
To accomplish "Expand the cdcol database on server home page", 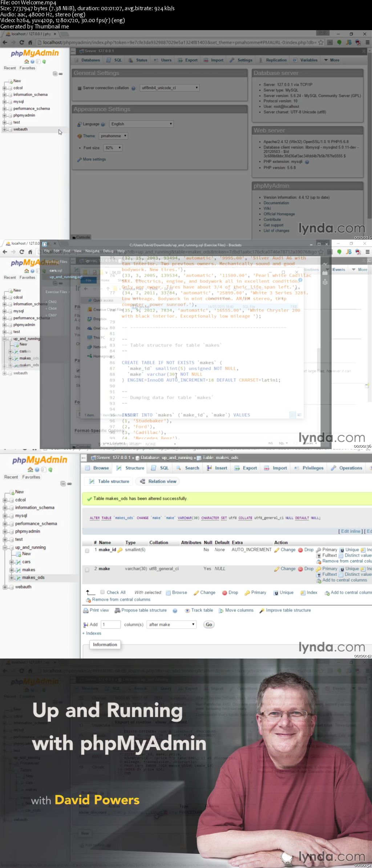I will coord(4,88).
